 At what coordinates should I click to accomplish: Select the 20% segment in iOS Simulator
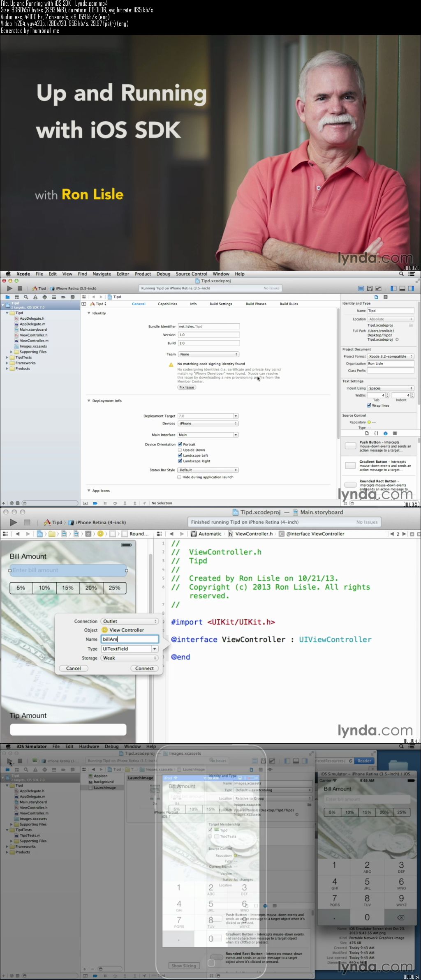384,812
